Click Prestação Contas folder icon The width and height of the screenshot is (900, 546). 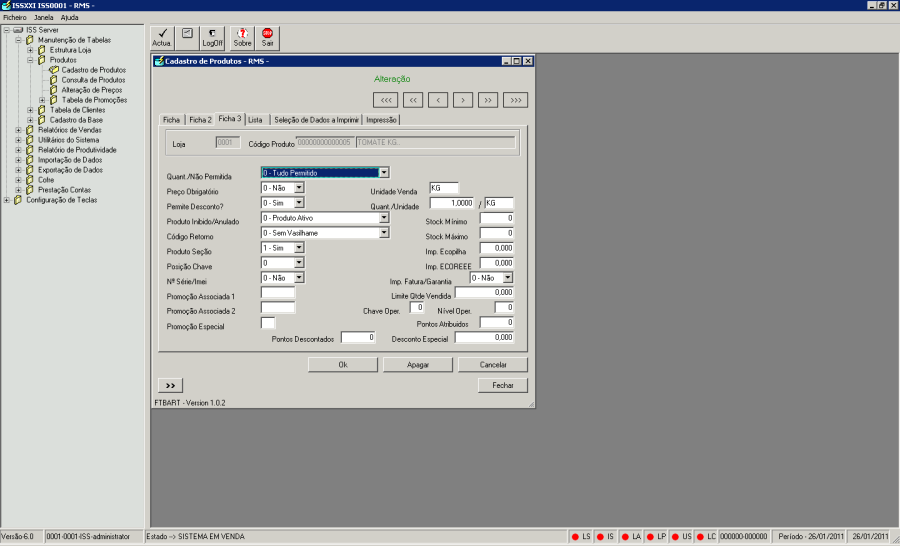[x=30, y=190]
